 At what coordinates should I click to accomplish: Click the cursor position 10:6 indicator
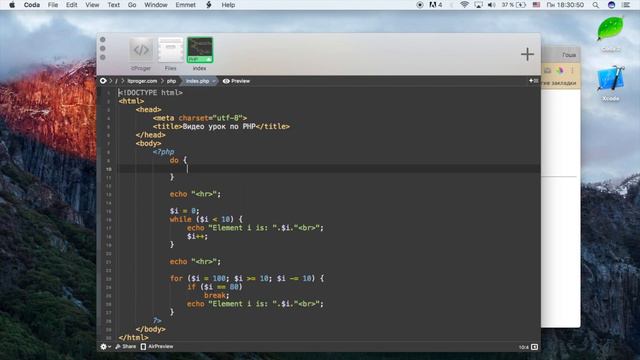(524, 347)
